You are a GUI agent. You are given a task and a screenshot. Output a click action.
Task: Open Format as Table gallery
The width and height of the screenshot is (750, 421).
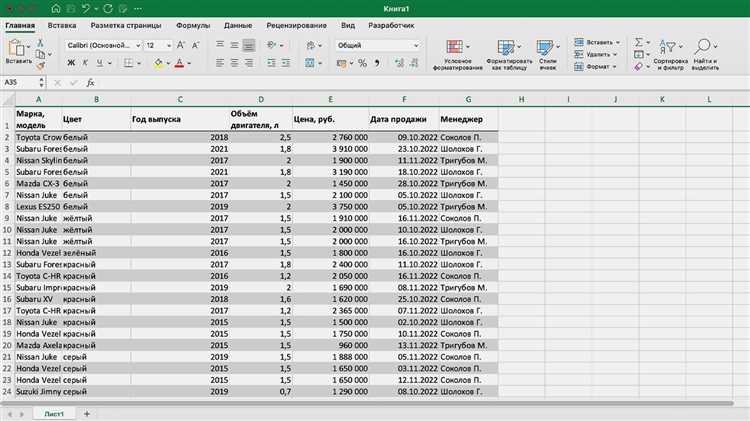point(505,47)
